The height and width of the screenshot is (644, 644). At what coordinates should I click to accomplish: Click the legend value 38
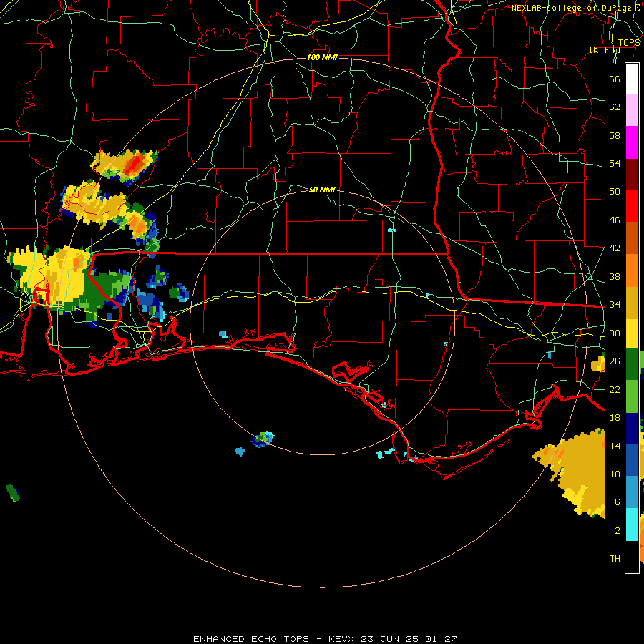[x=615, y=276]
